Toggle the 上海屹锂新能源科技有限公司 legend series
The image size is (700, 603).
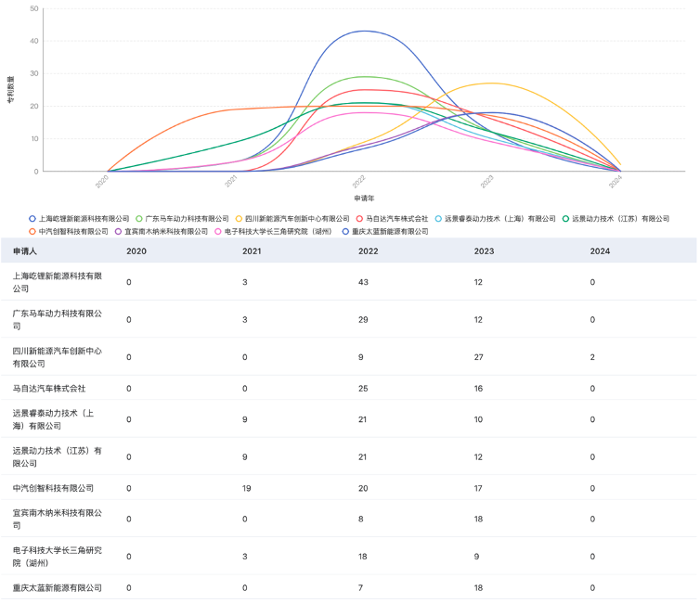point(79,219)
